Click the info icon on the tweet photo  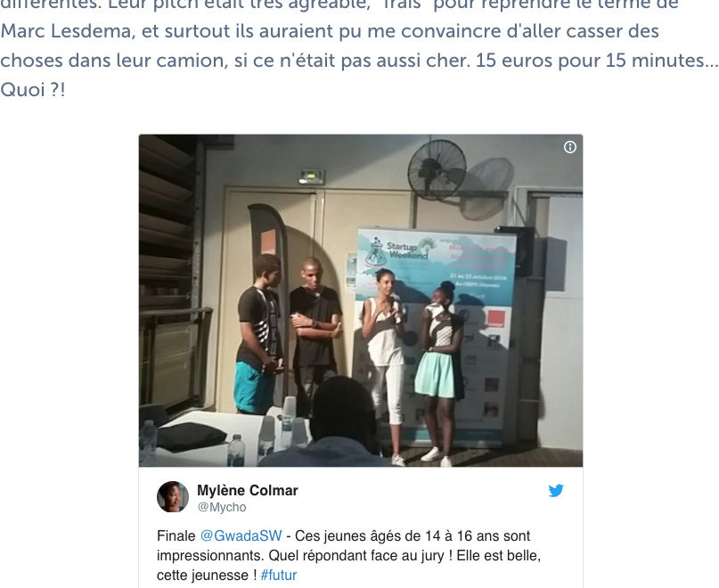[570, 147]
